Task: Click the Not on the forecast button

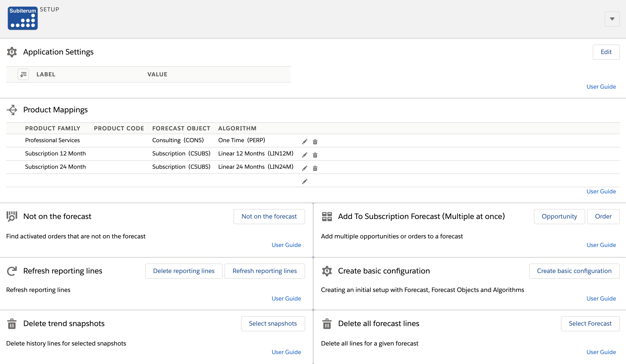Action: (269, 216)
